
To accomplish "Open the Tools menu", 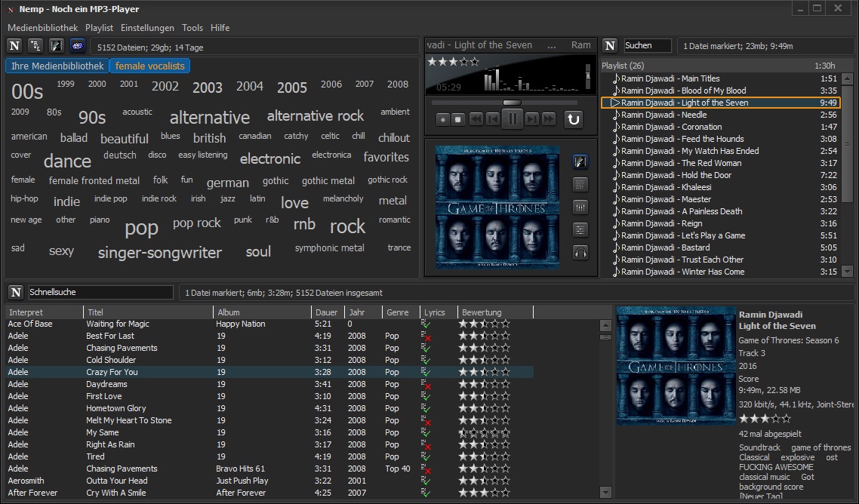I will pyautogui.click(x=192, y=28).
